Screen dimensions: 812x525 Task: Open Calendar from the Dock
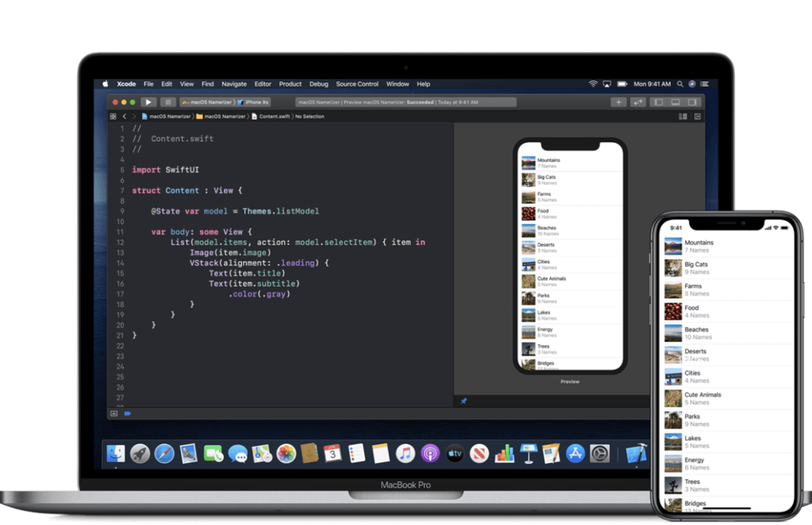332,454
